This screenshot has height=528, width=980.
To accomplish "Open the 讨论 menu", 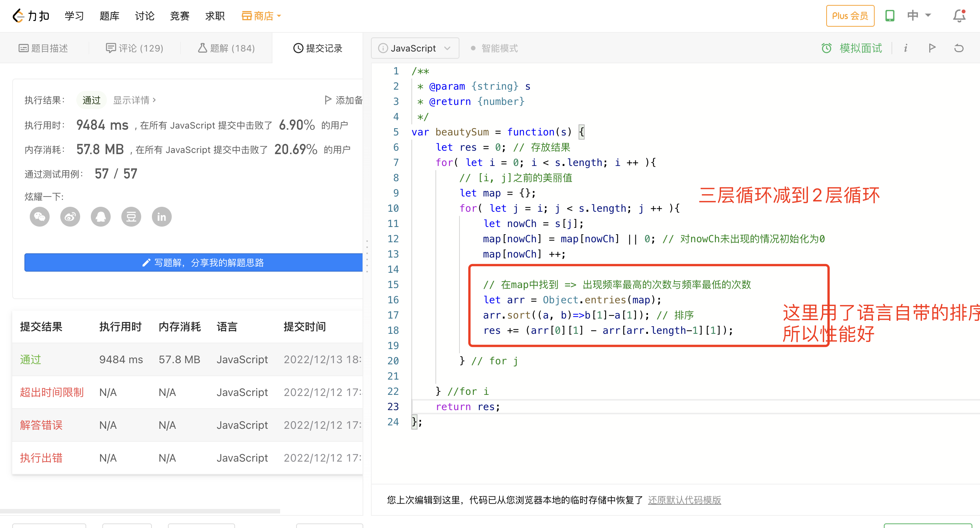I will click(x=145, y=16).
